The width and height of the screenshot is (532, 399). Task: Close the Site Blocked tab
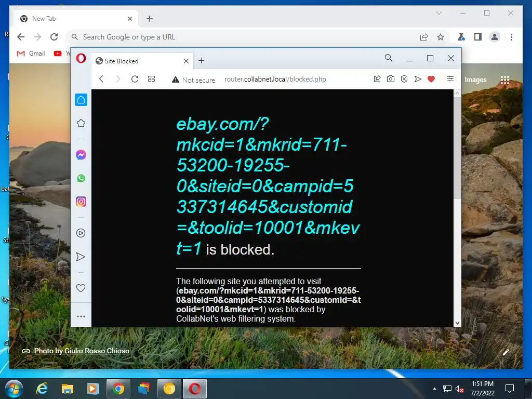pyautogui.click(x=187, y=61)
